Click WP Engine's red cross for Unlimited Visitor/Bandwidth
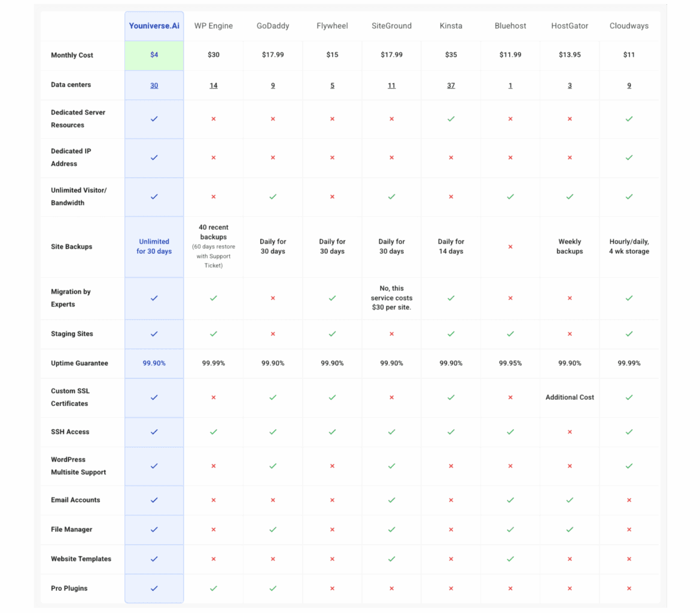 click(x=214, y=196)
